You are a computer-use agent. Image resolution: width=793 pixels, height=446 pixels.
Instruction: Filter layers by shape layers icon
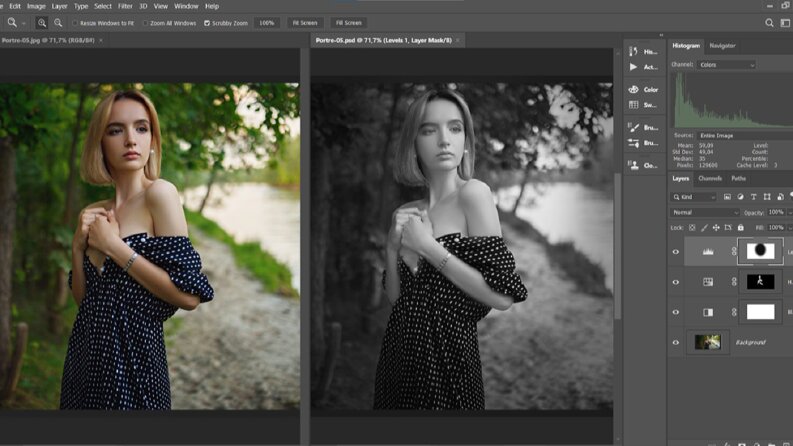767,197
